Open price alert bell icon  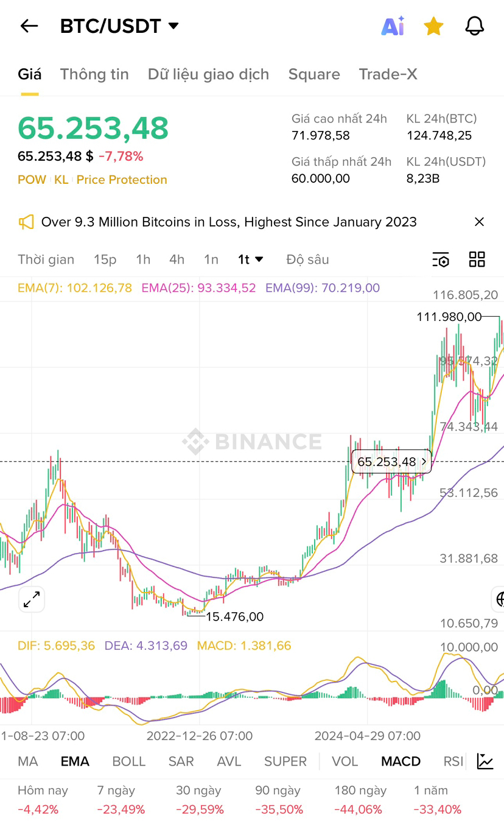click(x=474, y=26)
